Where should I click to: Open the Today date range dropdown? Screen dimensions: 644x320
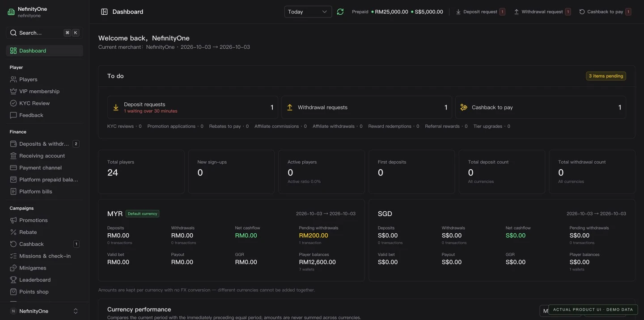tap(308, 12)
